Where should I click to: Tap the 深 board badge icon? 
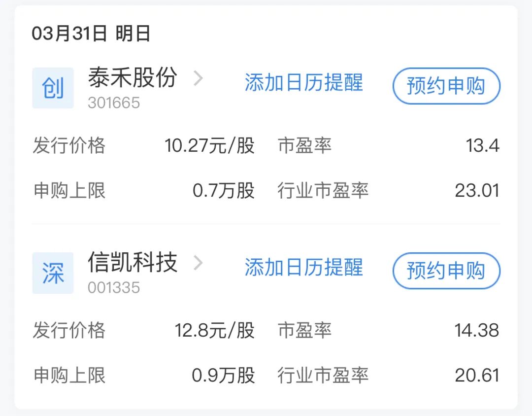point(53,273)
